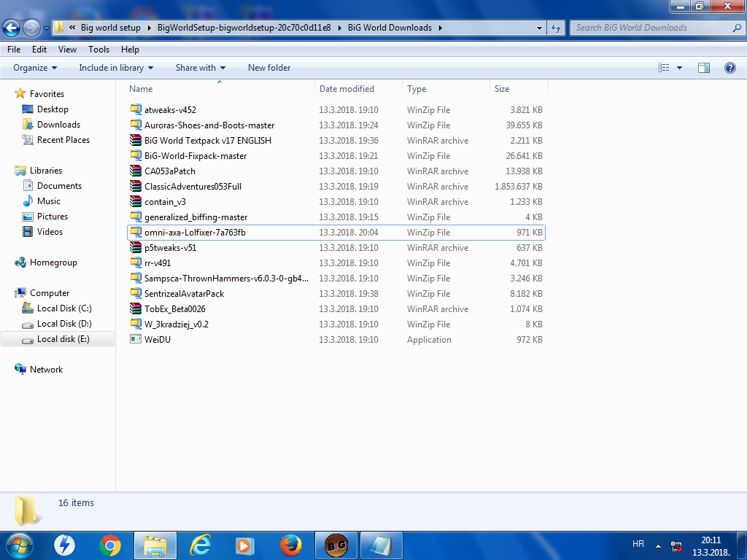
Task: Select the W_3kradziej_v0.2 file name
Action: (x=177, y=324)
